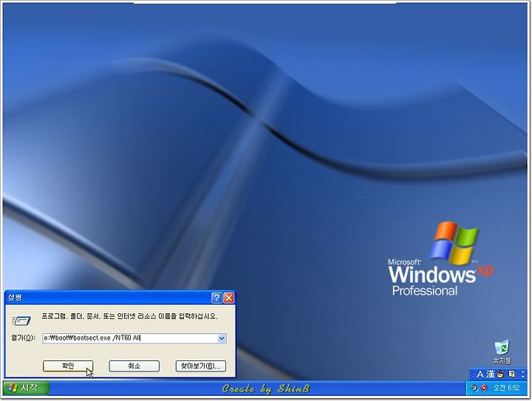Click the 漢 Hanja conversion icon on language bar
Viewport: 532px width, 401px height.
point(490,374)
